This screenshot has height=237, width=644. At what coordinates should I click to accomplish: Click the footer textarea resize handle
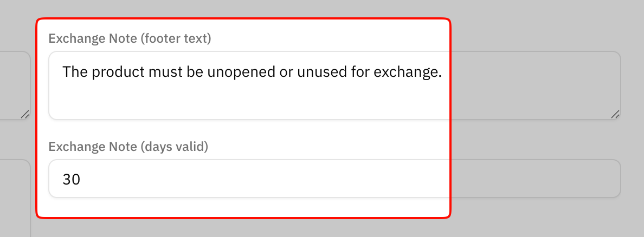click(x=615, y=114)
